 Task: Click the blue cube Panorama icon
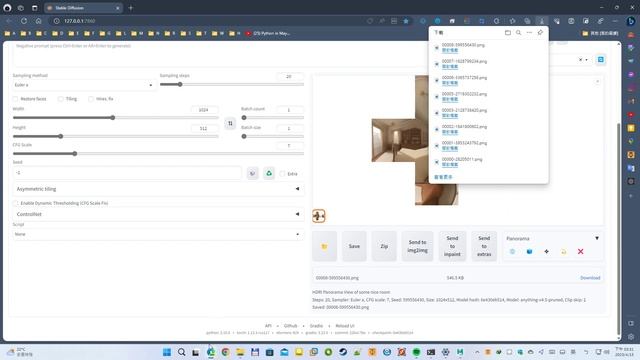[529, 251]
